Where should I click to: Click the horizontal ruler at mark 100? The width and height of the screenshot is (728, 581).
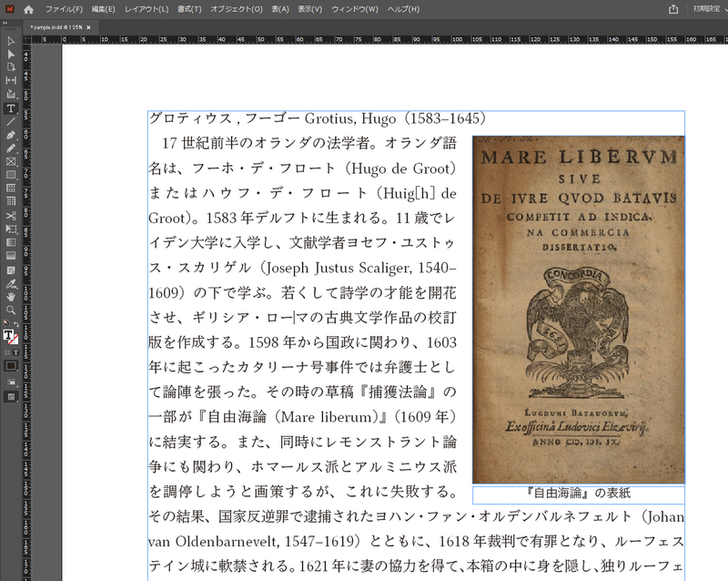(x=457, y=40)
